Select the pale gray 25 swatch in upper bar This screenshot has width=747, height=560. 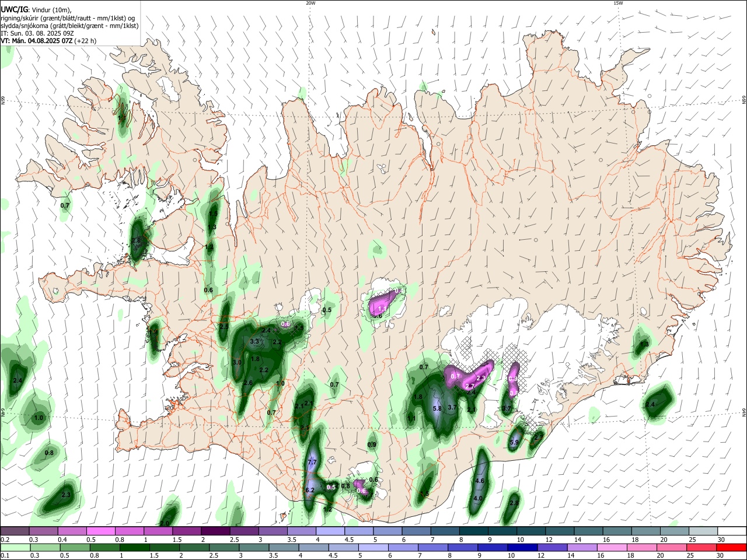(703, 531)
